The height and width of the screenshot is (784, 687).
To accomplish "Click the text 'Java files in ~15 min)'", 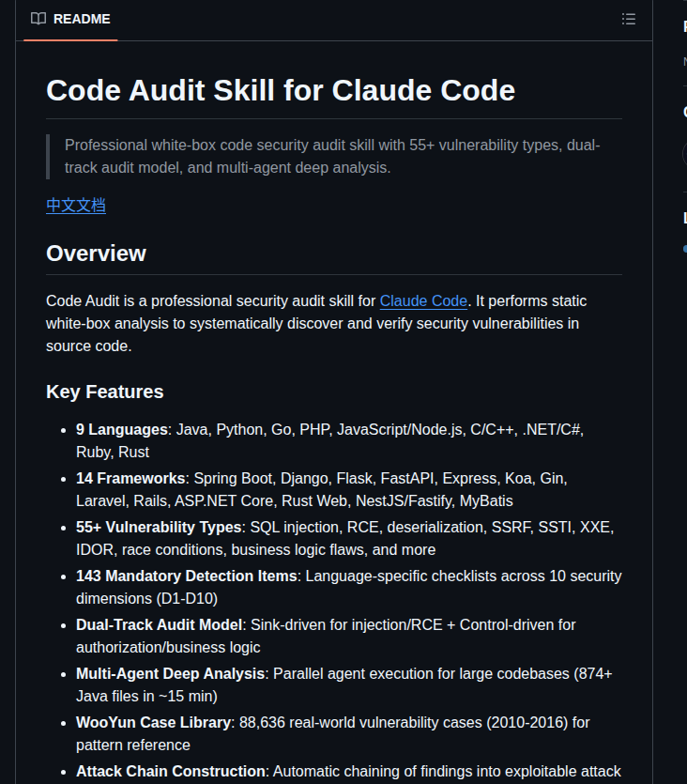I will click(146, 696).
